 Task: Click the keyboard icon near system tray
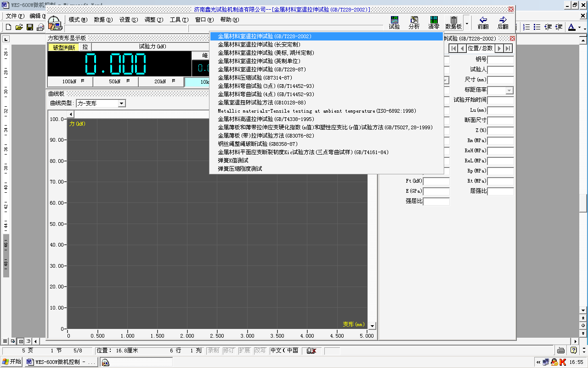(x=560, y=351)
